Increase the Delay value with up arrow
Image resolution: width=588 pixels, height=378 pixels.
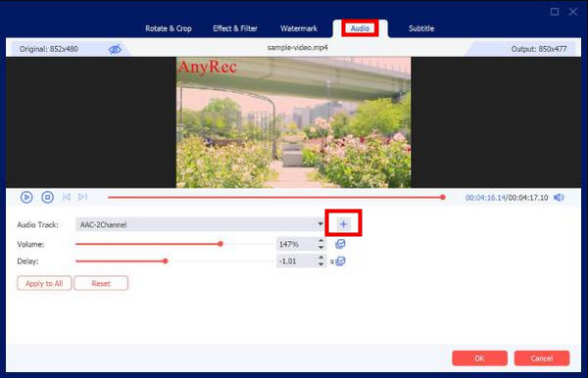click(321, 259)
